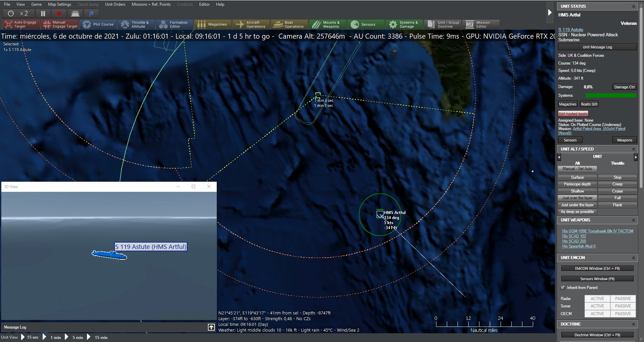The height and width of the screenshot is (342, 644).
Task: Open the Unit Message Log
Action: pos(597,47)
